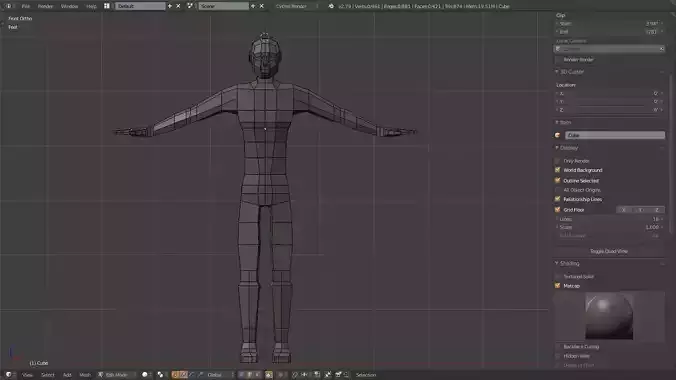Viewport: 676px width, 380px height.
Task: Open the Window menu
Action: (x=69, y=6)
